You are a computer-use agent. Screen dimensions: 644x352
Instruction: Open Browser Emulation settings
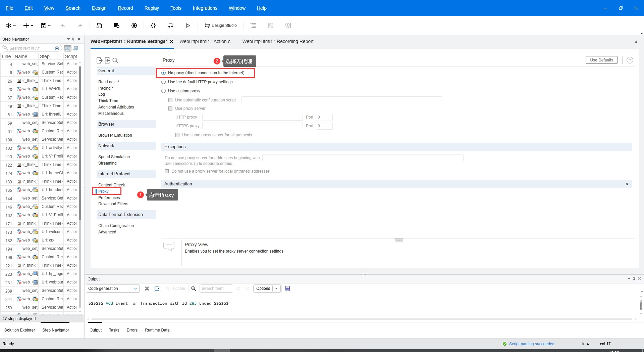[115, 135]
